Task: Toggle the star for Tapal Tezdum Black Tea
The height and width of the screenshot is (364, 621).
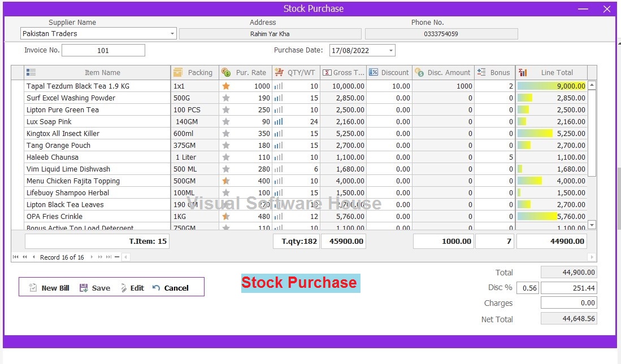Action: (x=226, y=86)
